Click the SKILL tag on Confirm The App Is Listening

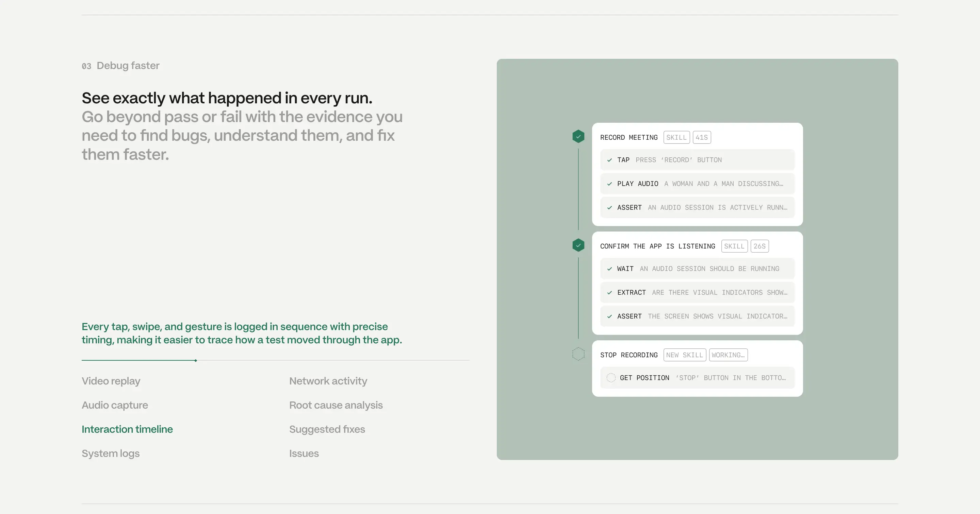point(734,246)
